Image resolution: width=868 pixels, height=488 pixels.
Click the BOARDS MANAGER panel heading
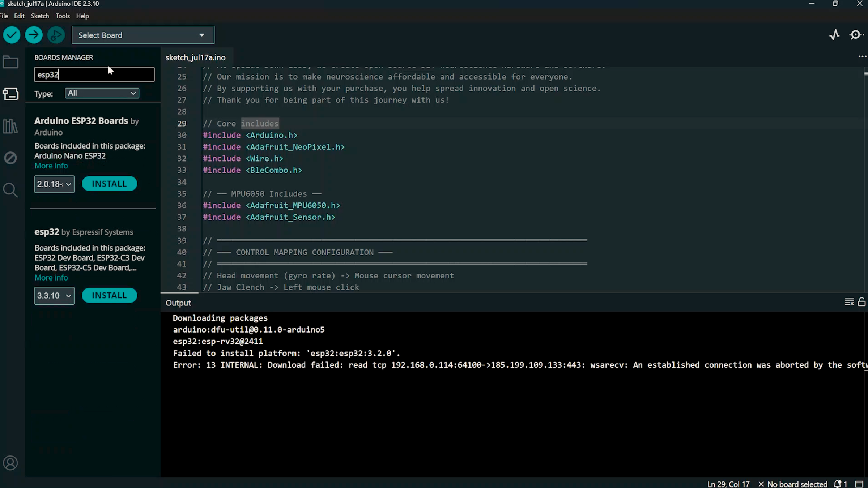click(64, 57)
